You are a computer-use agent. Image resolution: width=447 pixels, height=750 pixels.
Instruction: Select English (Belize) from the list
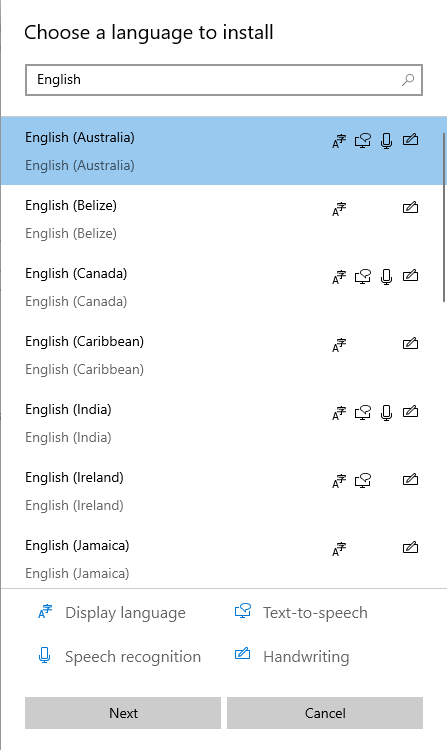223,219
